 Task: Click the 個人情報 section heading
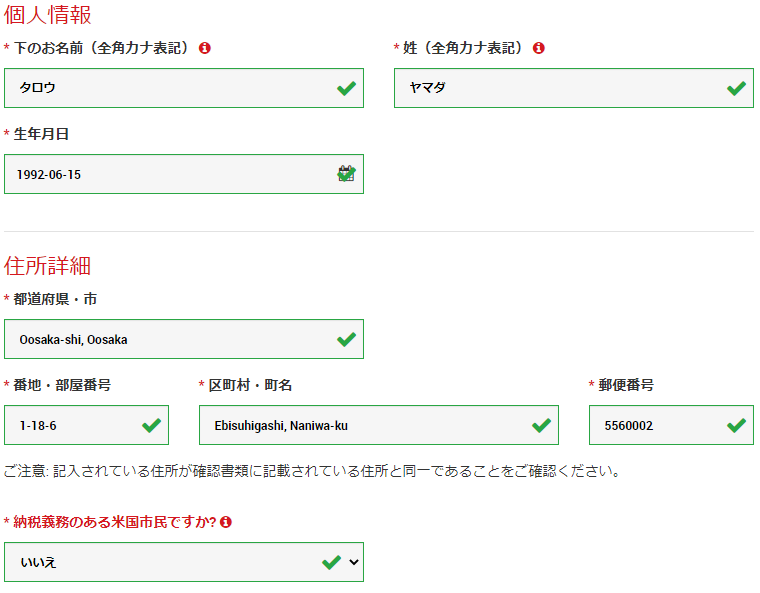point(48,15)
